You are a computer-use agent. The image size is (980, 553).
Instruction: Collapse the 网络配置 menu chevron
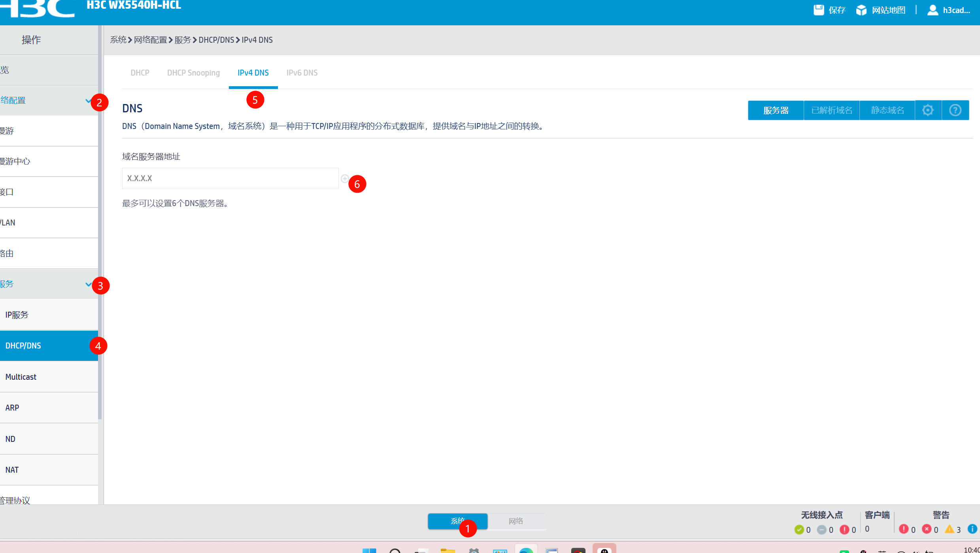pos(88,100)
